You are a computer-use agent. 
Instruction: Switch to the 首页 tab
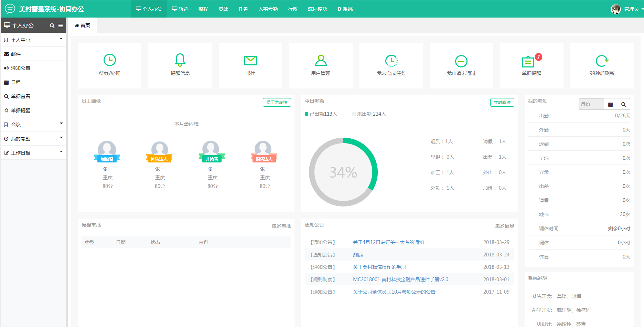coord(83,25)
